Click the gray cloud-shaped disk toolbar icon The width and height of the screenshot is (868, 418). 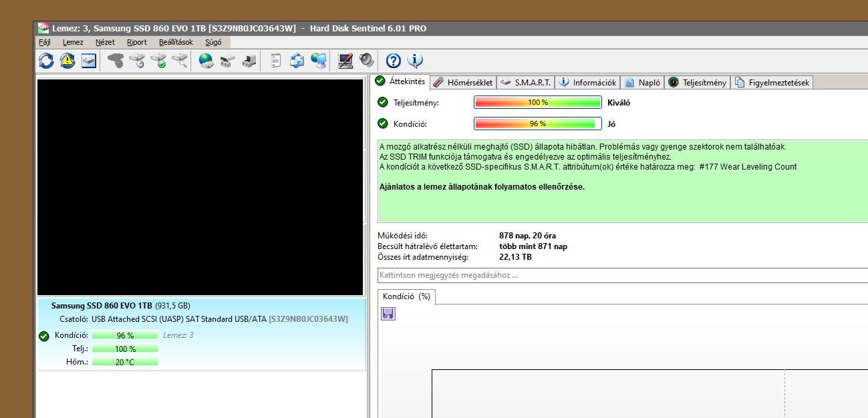click(x=116, y=61)
